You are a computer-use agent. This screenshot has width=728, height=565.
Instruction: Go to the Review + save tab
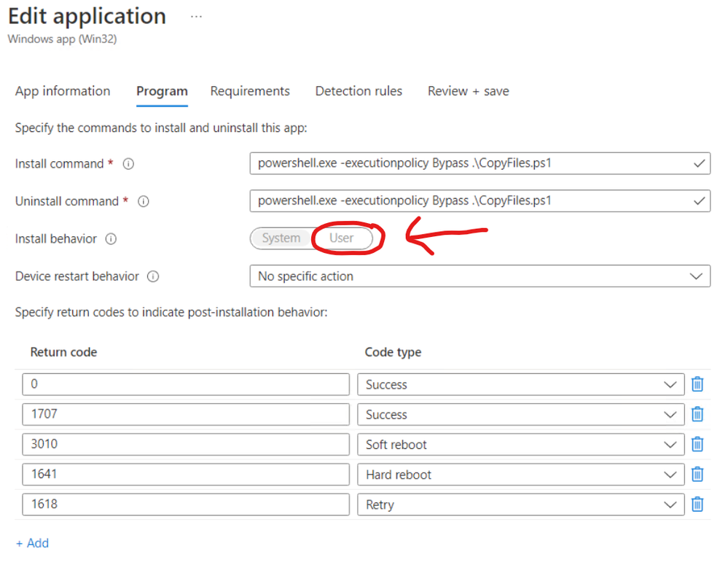(468, 91)
